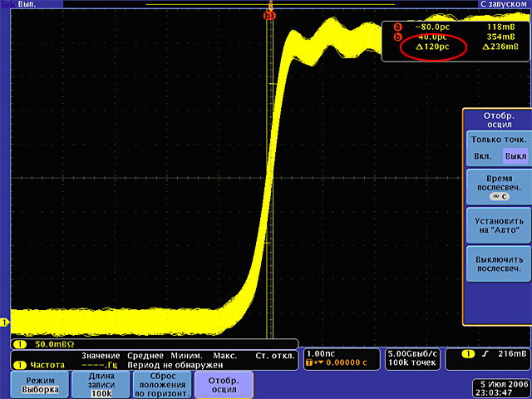Click Установить на "Авто" button
Image resolution: width=532 pixels, height=399 pixels.
click(499, 225)
